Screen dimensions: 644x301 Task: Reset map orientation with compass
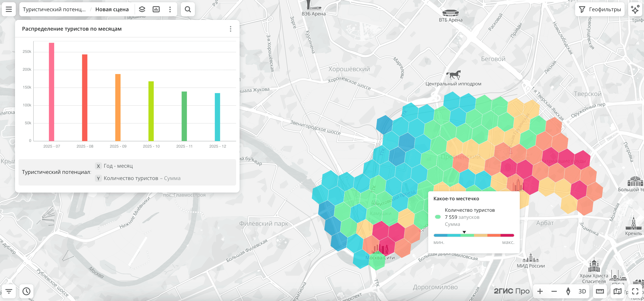[568, 291]
